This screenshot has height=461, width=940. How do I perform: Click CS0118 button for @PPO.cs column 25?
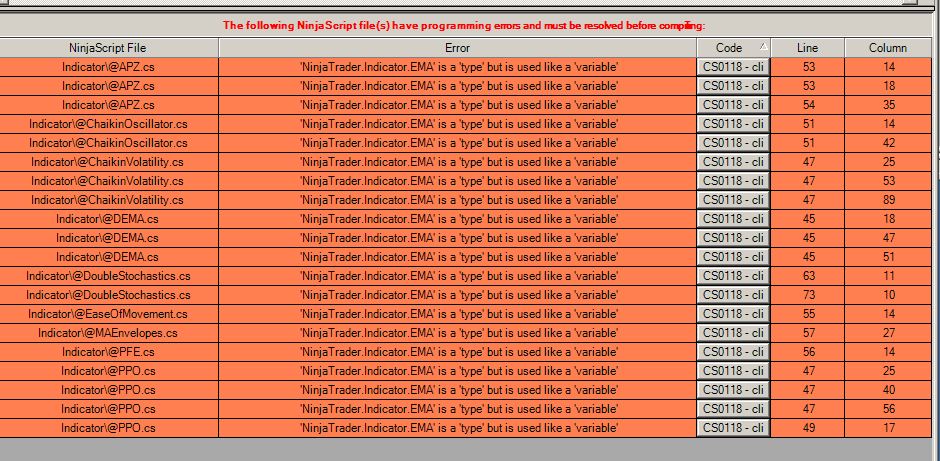tap(733, 371)
